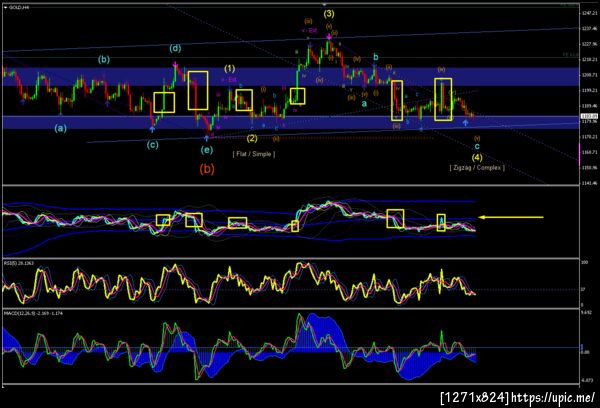
Task: Select the cyan letter c above (4)
Action: point(477,147)
